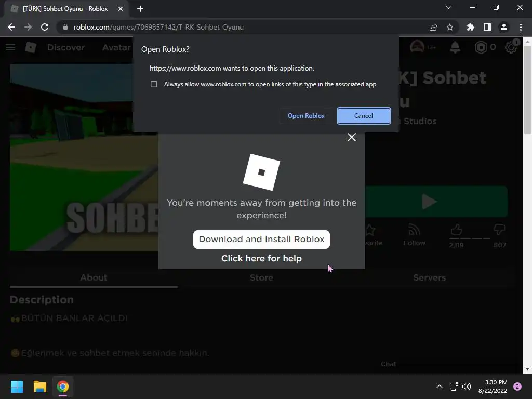532x399 pixels.
Task: Open the clock showing 3:30 PM
Action: click(493, 387)
